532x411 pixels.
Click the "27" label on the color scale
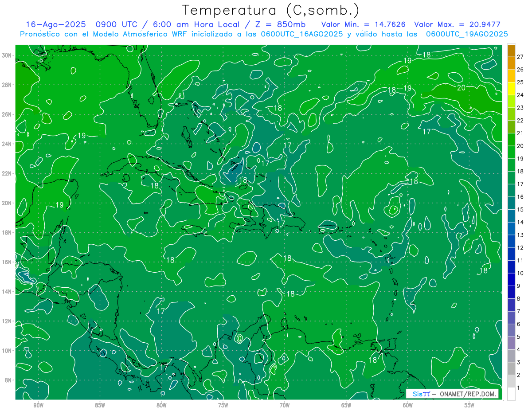[520, 57]
